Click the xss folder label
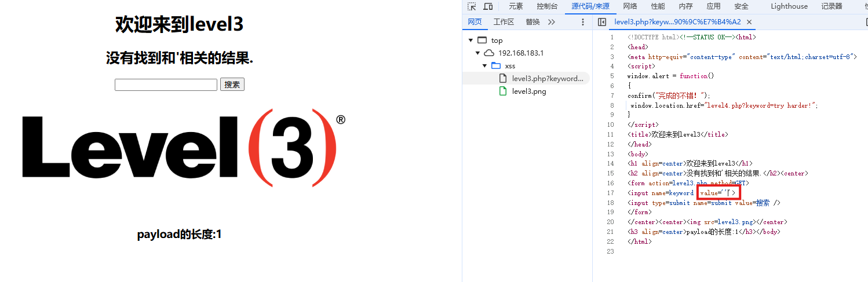This screenshot has width=868, height=282. pos(510,66)
